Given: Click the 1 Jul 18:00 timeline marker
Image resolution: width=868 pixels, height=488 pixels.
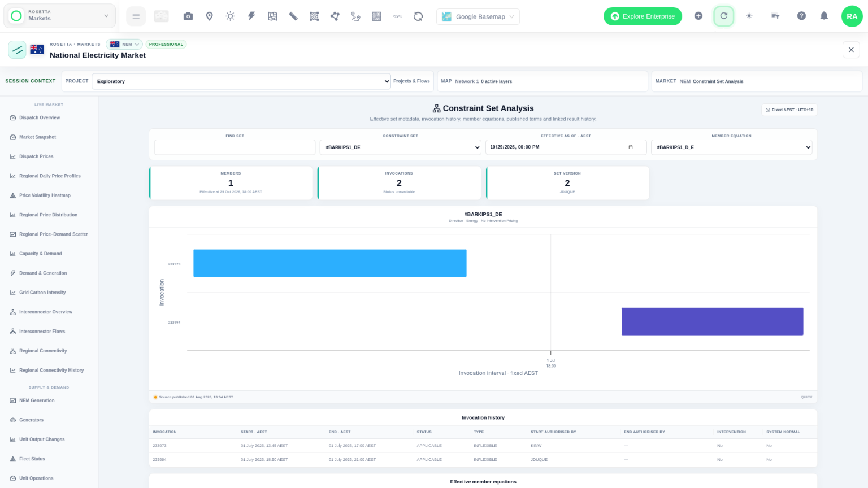Looking at the screenshot, I should click(x=551, y=363).
